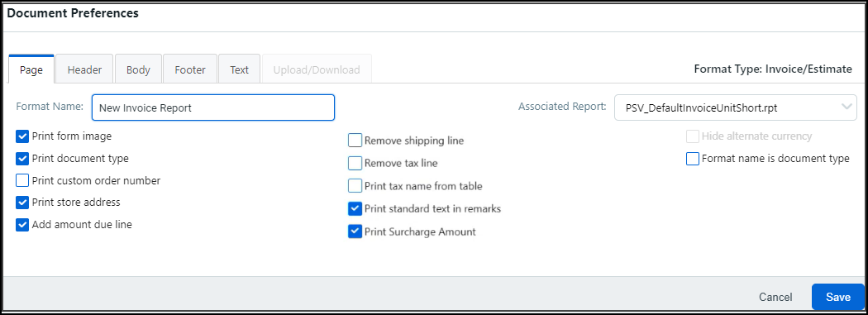Click the Format Name label
The width and height of the screenshot is (868, 315).
click(50, 107)
